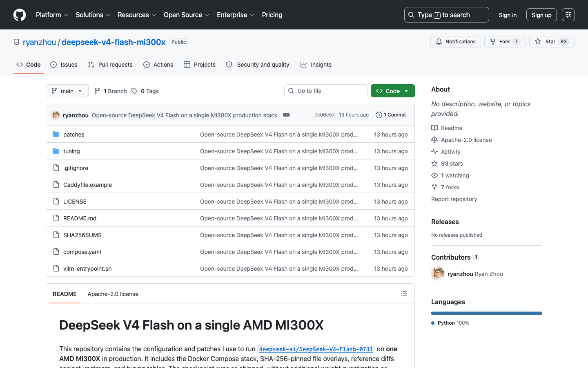Open the green Code dropdown button
588x368 pixels.
[393, 91]
